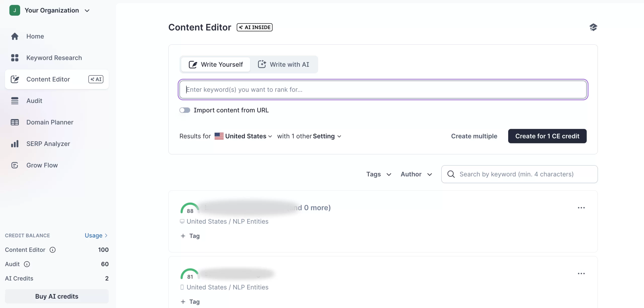The image size is (644, 308).
Task: Click the Write Yourself tab icon
Action: tap(193, 64)
